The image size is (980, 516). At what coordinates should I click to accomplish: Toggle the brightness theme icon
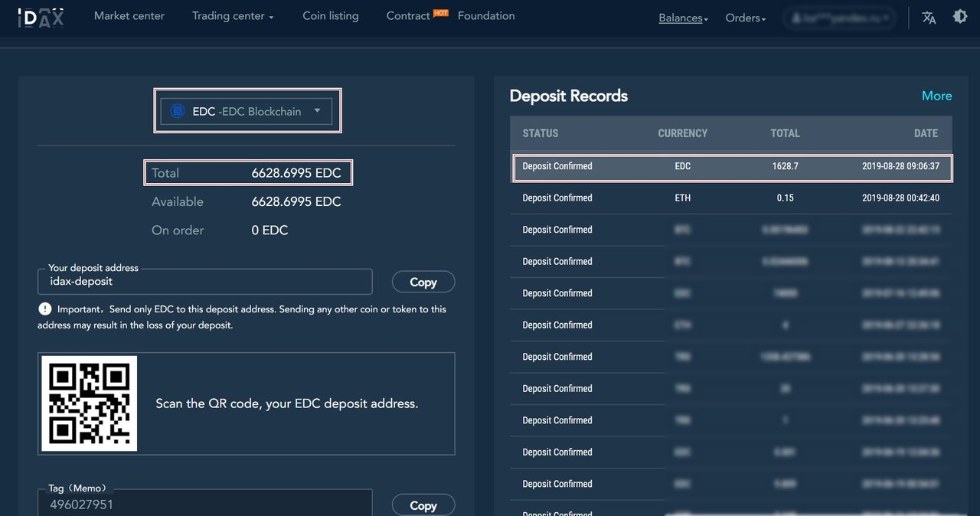click(959, 16)
